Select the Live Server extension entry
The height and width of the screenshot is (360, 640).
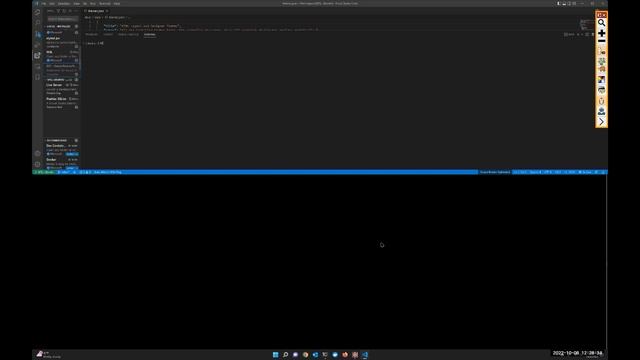click(62, 89)
